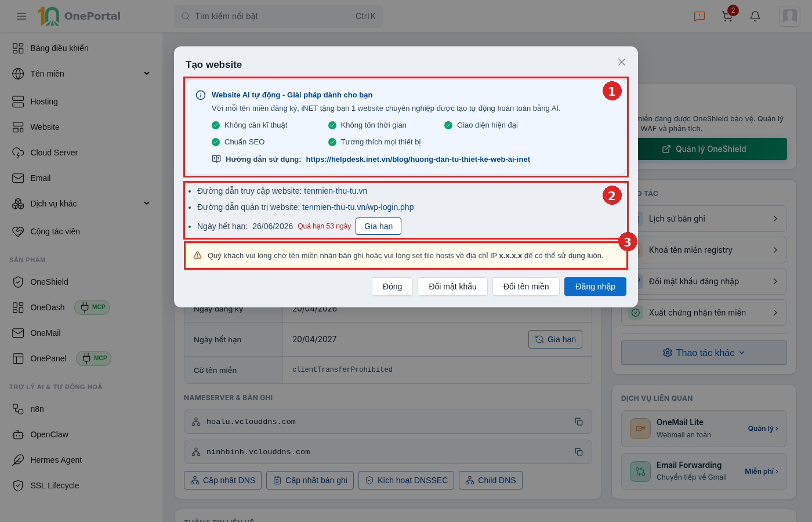Click the OneMail Lite service icon
The width and height of the screenshot is (812, 522).
[x=640, y=429]
